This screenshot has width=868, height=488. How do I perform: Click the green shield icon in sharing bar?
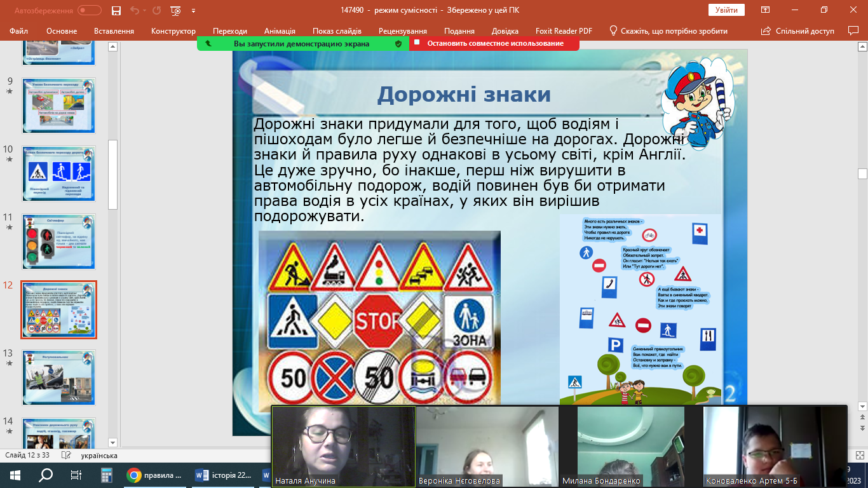pyautogui.click(x=398, y=44)
